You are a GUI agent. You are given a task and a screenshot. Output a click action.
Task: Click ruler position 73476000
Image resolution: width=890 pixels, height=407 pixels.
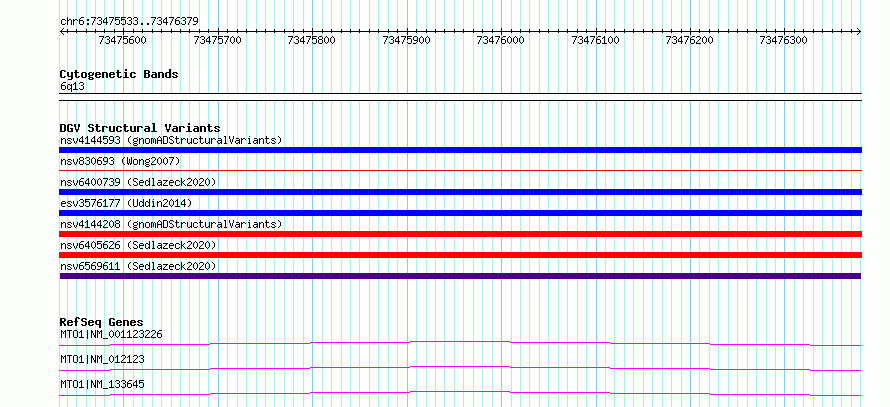tap(501, 40)
